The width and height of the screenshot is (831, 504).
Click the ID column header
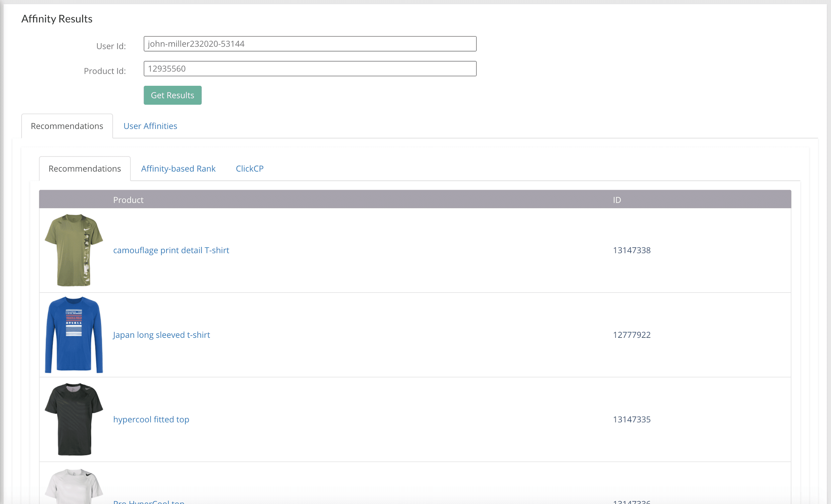point(617,200)
